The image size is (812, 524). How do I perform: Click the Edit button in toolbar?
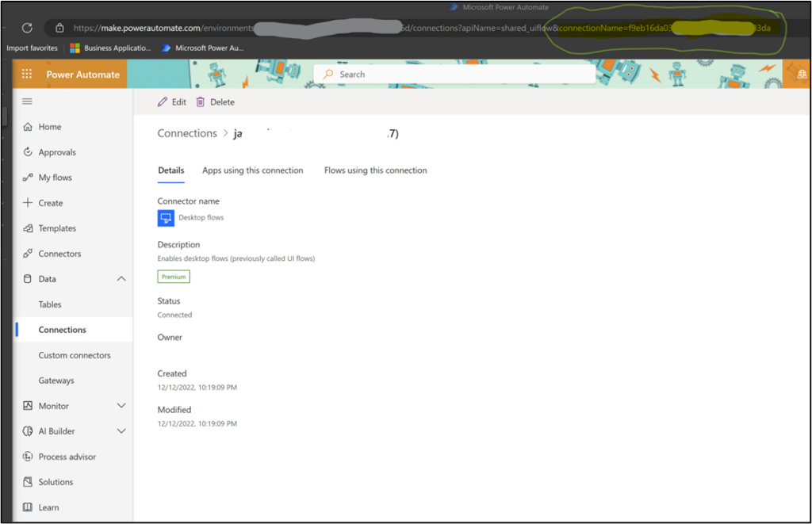(172, 102)
